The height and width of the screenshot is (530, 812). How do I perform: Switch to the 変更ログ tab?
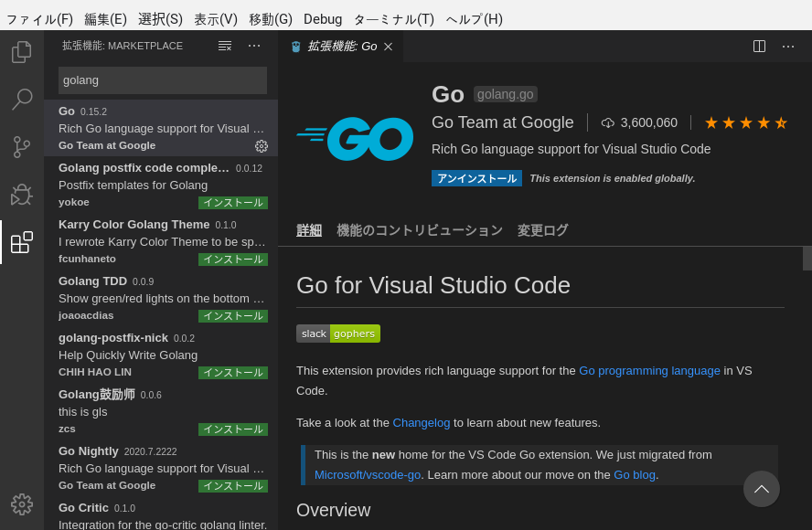pyautogui.click(x=543, y=230)
